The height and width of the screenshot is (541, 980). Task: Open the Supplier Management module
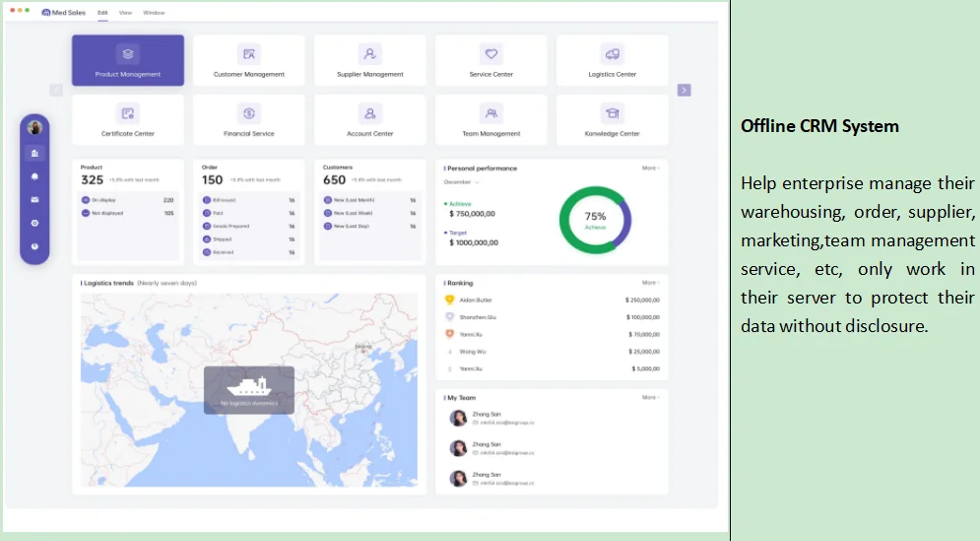point(370,60)
